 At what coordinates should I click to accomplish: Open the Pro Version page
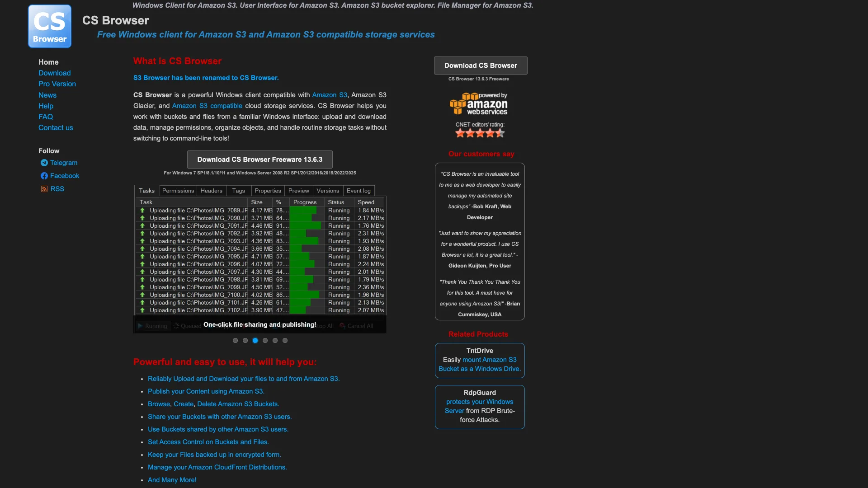point(57,84)
